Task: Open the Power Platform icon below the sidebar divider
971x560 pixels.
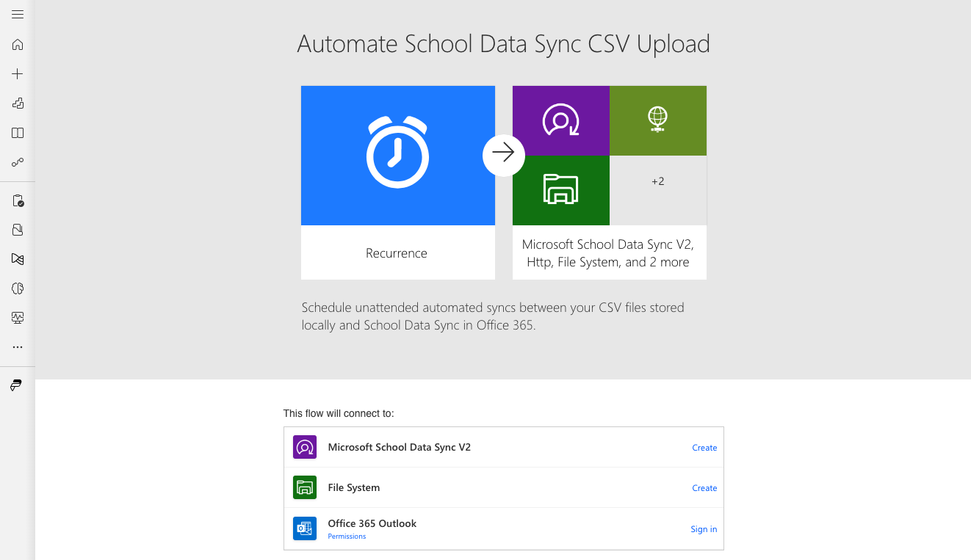Action: [16, 385]
